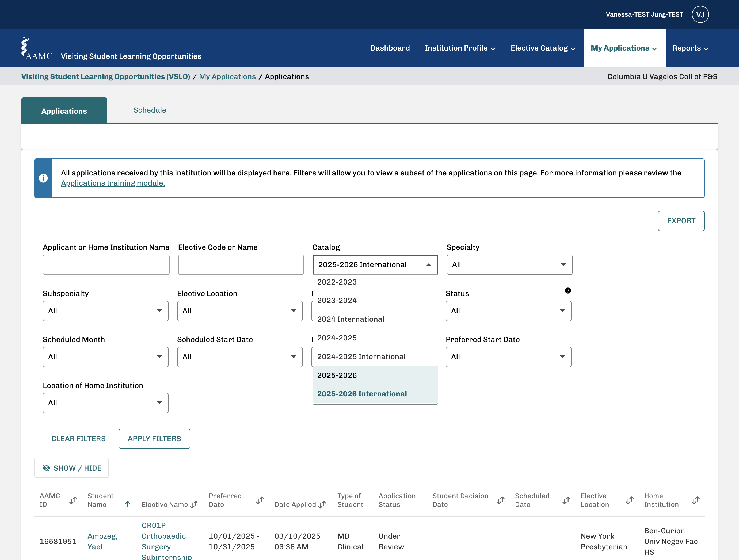The width and height of the screenshot is (739, 560).
Task: Click APPLY FILTERS button
Action: point(154,439)
